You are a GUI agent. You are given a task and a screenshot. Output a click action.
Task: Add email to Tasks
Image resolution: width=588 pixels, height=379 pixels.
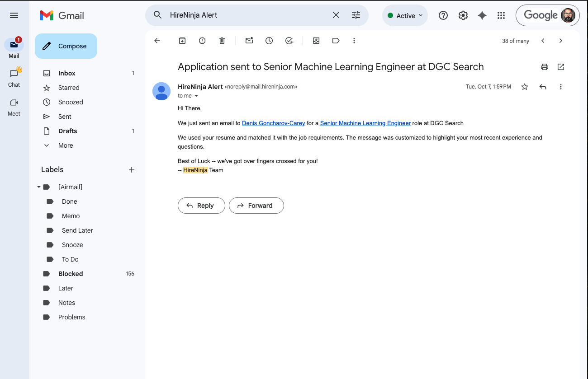[289, 41]
